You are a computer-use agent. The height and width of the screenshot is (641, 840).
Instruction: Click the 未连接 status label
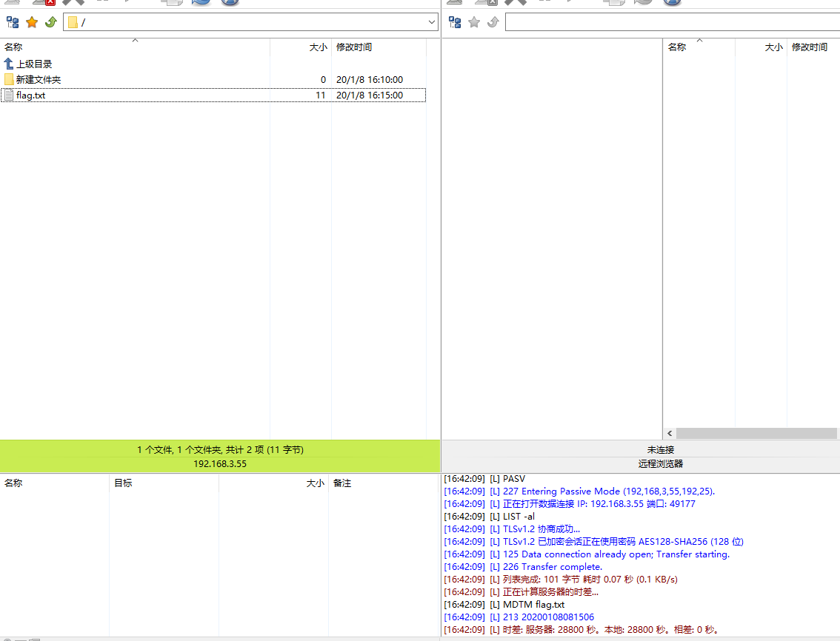tap(660, 450)
